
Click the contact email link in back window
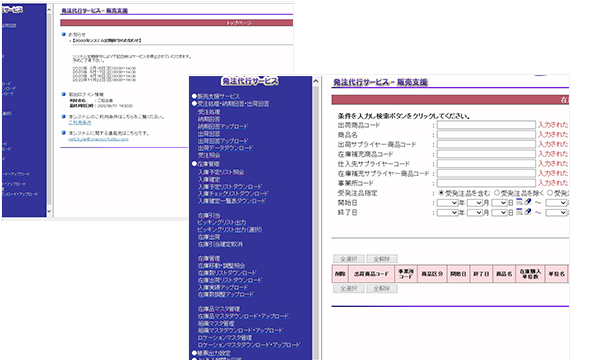coord(98,139)
